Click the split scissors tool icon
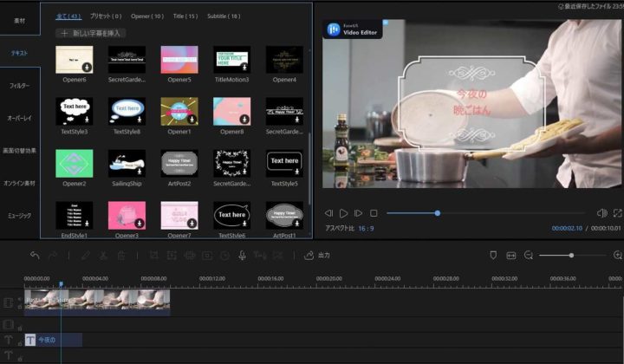Screen dimensions: 624x364 (x=103, y=256)
